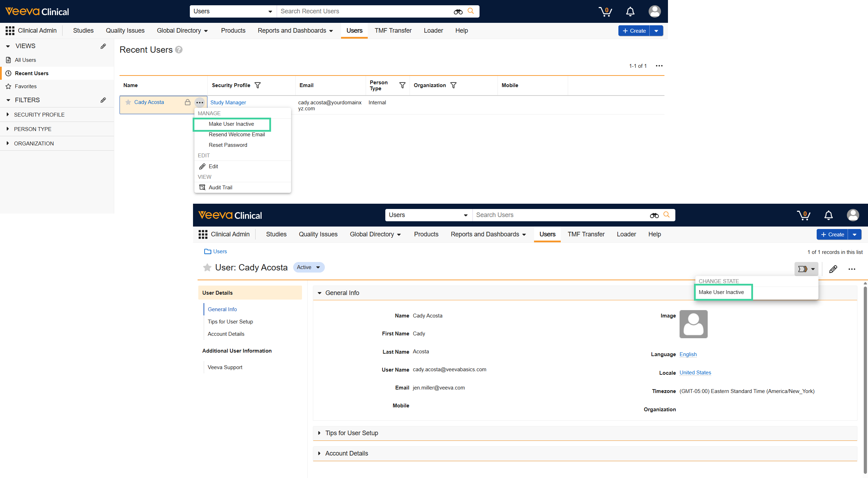Filter the Security Profile column
868x478 pixels.
click(258, 85)
